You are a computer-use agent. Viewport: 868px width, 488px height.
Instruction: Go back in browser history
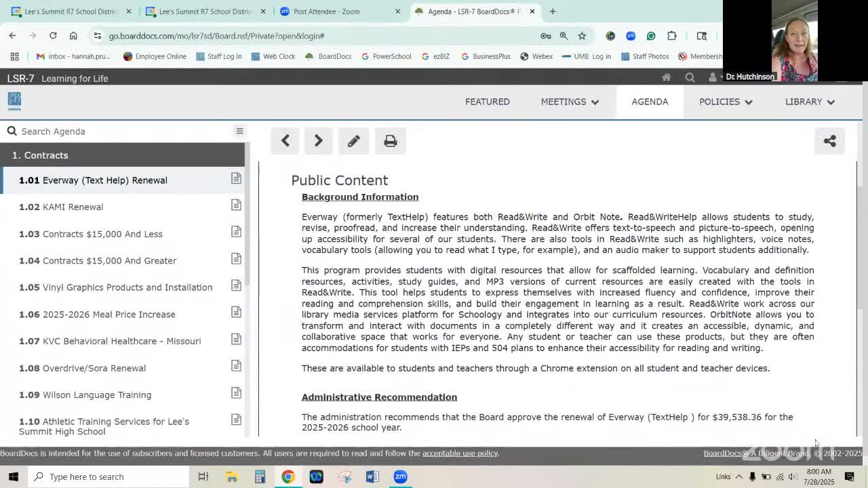tap(13, 35)
